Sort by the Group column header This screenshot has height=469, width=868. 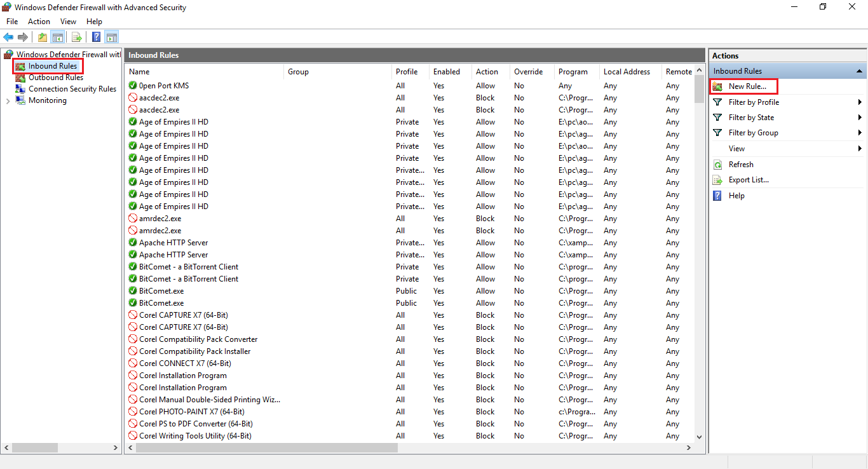click(338, 72)
